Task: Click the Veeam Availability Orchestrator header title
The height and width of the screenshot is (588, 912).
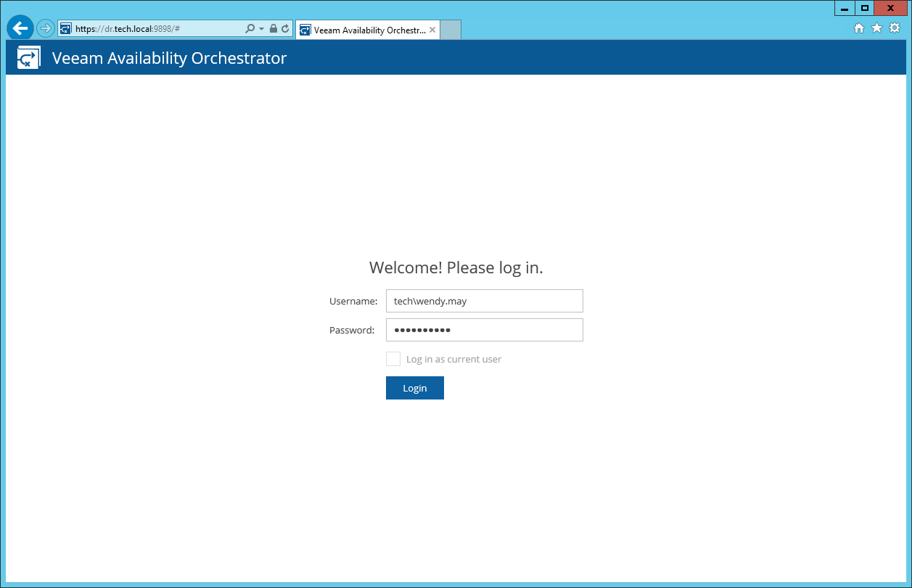Action: coord(170,58)
